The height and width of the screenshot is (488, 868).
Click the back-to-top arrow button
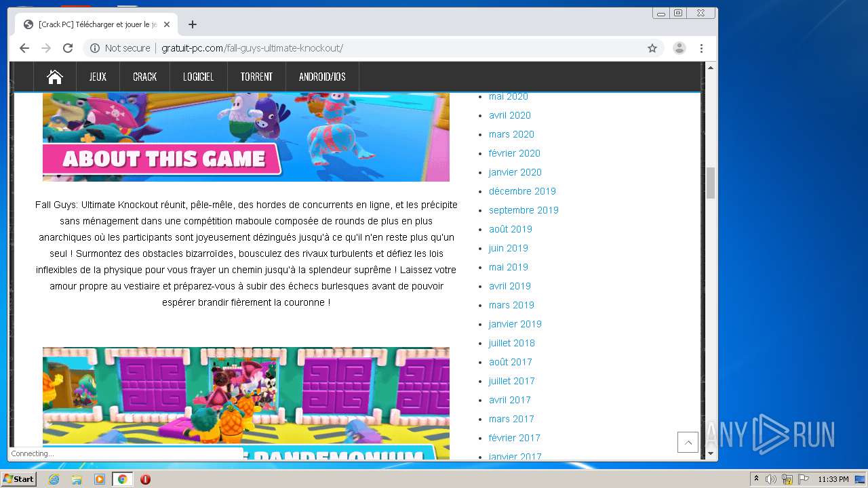tap(688, 442)
